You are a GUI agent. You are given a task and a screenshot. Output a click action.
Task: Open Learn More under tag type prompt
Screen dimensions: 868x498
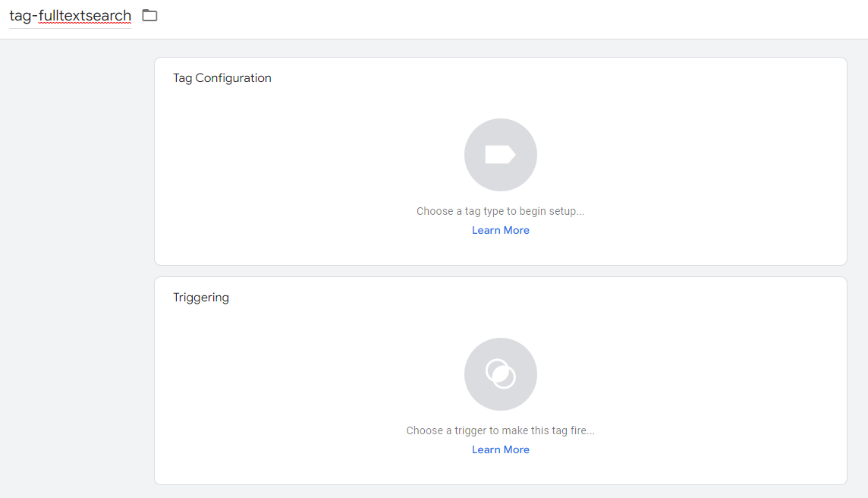501,230
